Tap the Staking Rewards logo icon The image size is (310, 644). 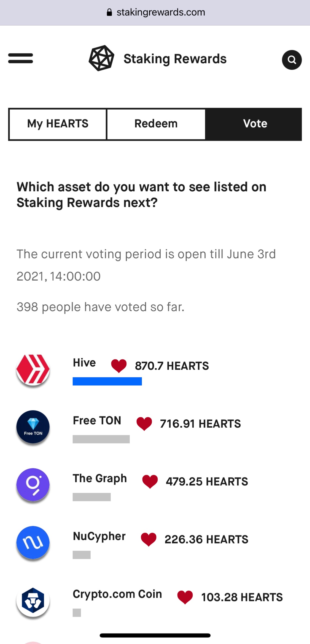click(101, 58)
